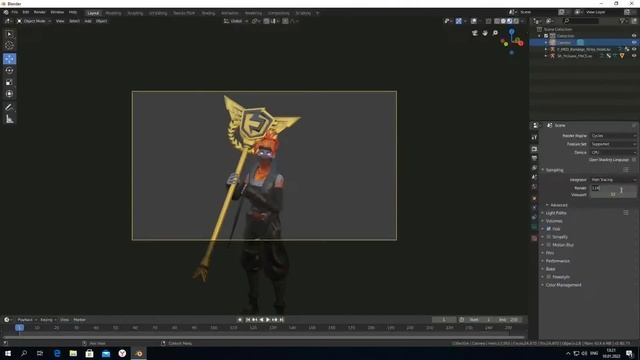640x360 pixels.
Task: Open the Tool tab in Properties editor
Action: tap(534, 138)
